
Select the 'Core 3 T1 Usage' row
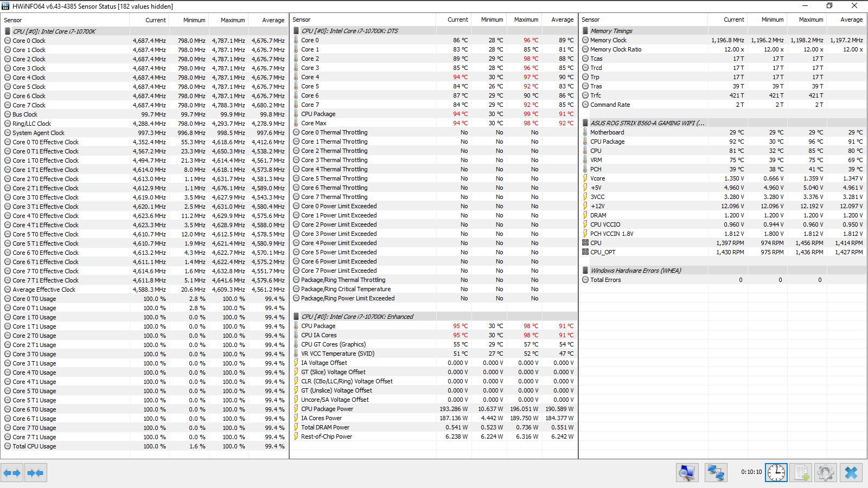(x=145, y=363)
